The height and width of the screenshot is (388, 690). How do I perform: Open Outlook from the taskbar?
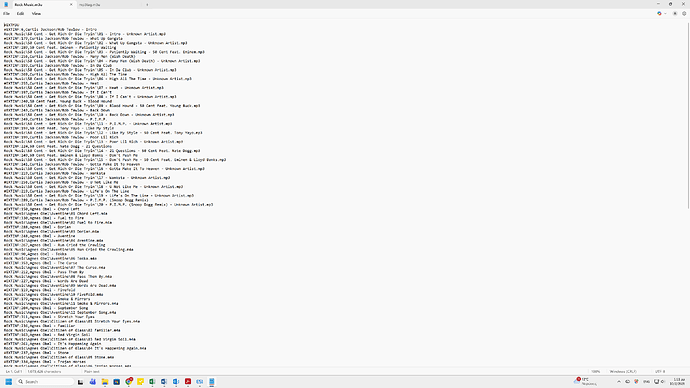click(x=176, y=381)
